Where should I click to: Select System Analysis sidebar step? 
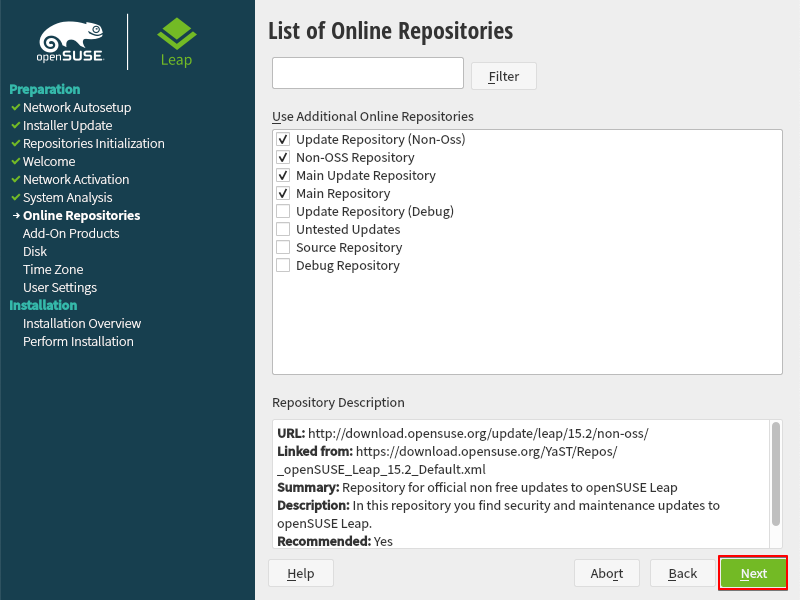coord(67,197)
